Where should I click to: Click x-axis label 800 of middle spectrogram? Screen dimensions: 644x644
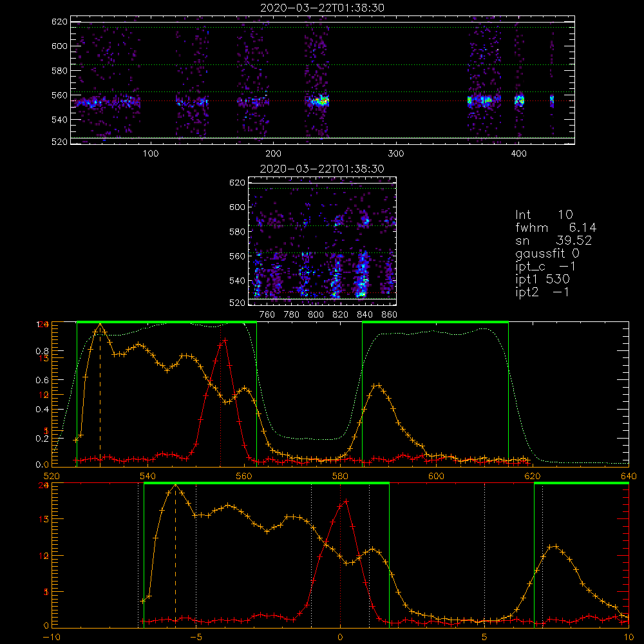[x=316, y=315]
